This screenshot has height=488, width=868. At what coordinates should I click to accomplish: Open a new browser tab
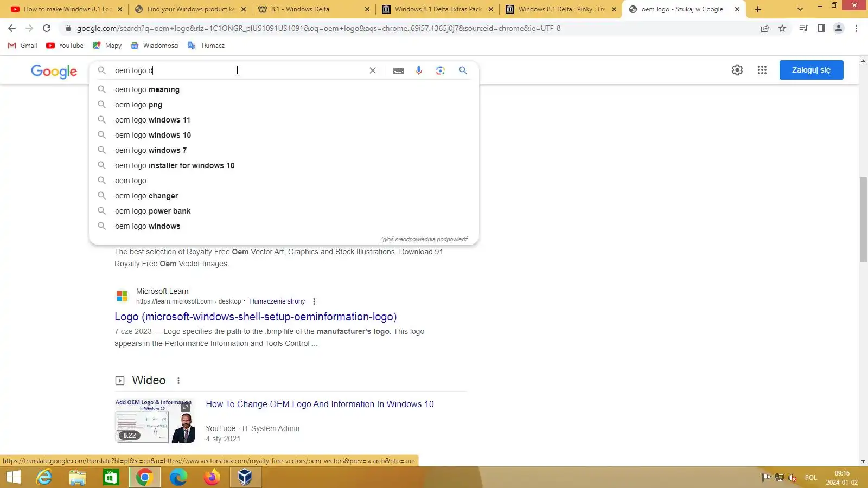pos(758,9)
